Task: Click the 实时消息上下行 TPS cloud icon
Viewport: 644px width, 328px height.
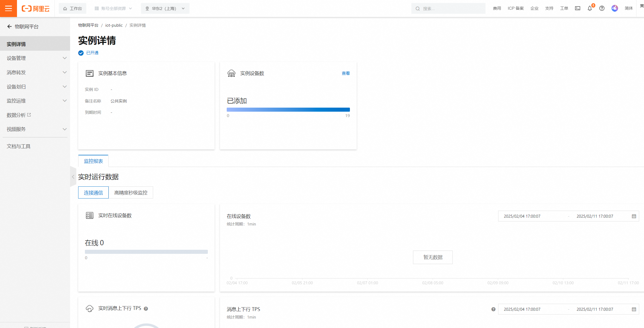Action: click(89, 308)
